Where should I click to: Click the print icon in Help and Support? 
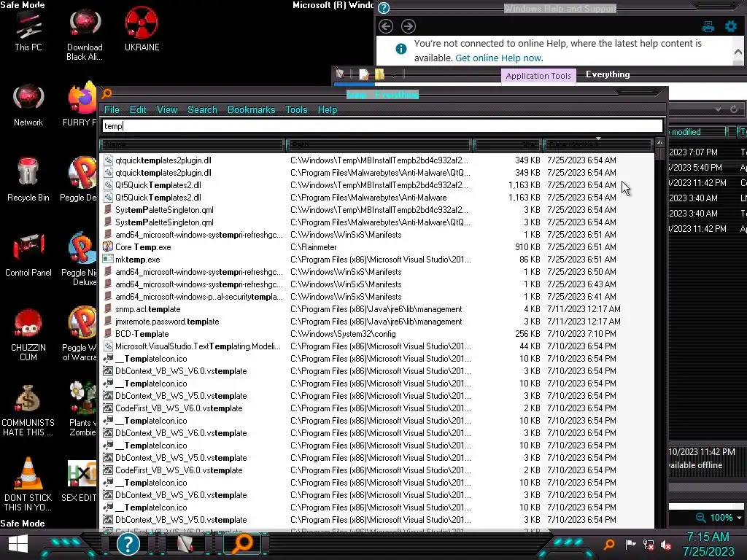coord(708,26)
